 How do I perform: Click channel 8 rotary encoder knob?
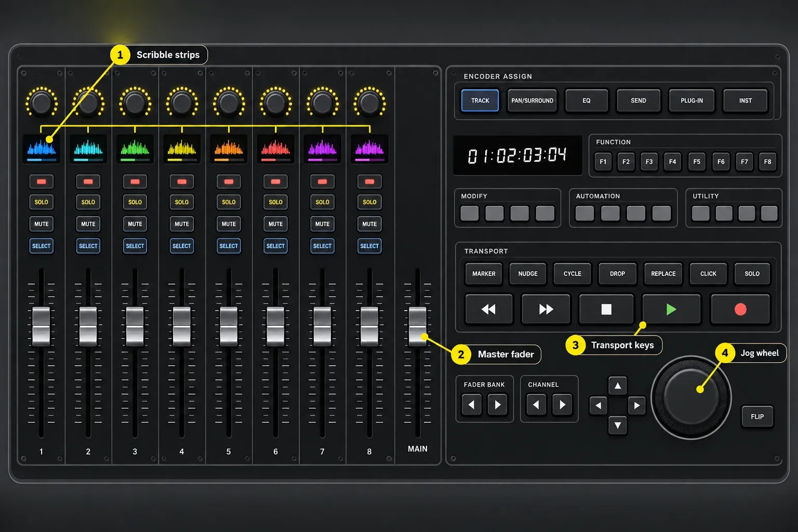coord(369,102)
